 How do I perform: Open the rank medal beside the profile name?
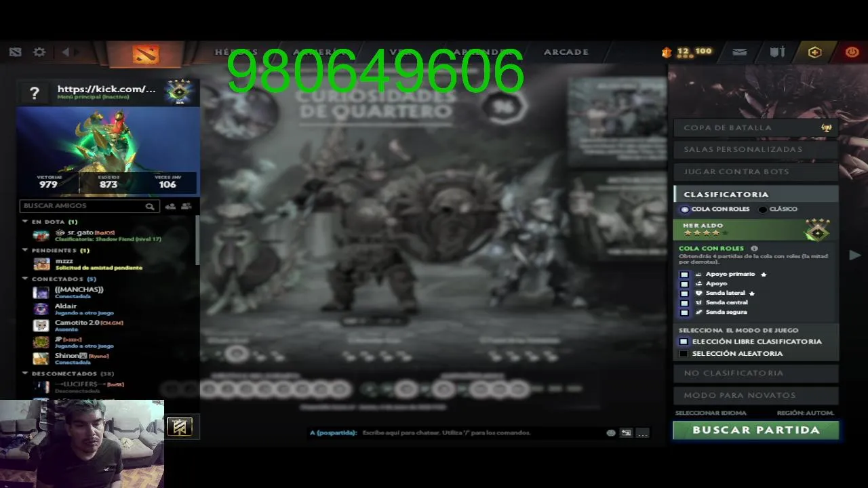tap(180, 92)
